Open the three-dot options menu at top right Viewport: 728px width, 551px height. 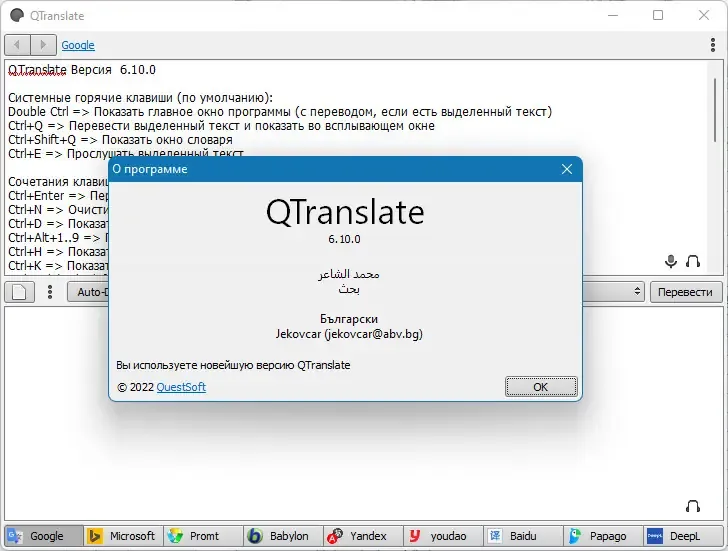click(713, 45)
